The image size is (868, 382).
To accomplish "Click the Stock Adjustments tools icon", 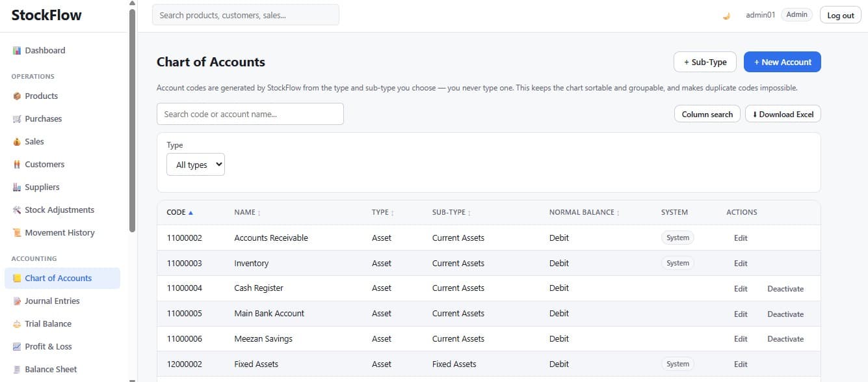I will click(17, 210).
